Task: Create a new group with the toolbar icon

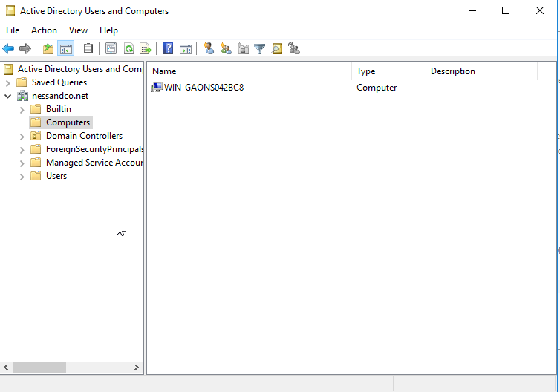Action: tap(226, 48)
